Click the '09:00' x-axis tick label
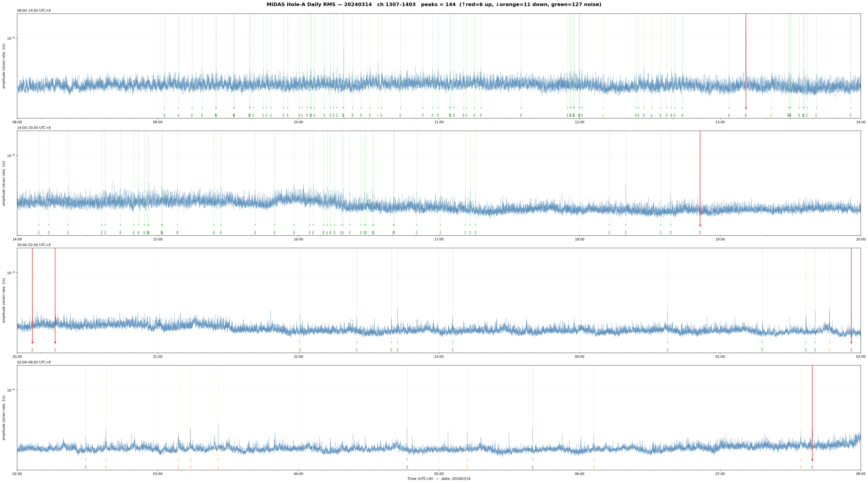 point(158,122)
